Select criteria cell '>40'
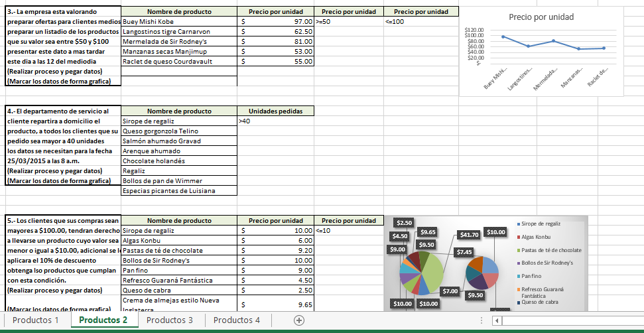The image size is (644, 333). pos(276,121)
